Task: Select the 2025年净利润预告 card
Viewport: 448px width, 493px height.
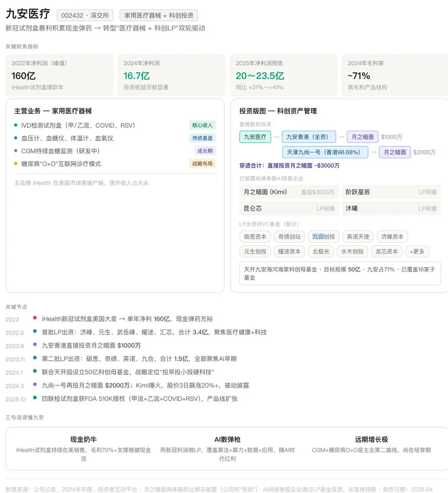Action: pos(284,75)
